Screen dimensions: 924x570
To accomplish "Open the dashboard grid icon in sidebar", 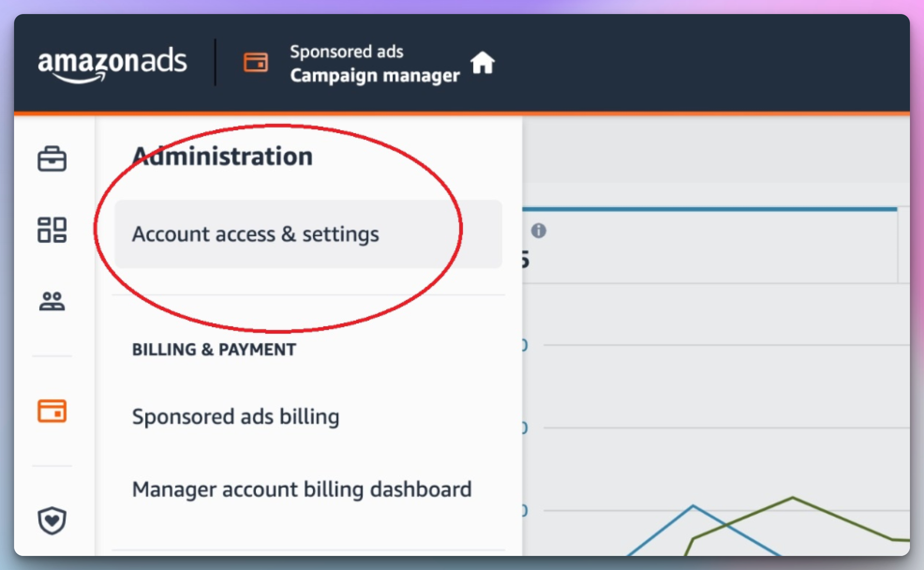I will tap(52, 230).
